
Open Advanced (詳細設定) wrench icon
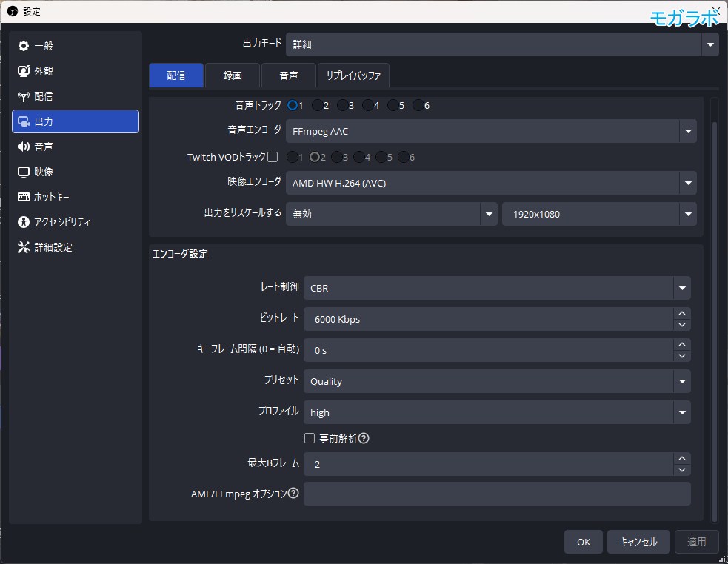(x=23, y=247)
